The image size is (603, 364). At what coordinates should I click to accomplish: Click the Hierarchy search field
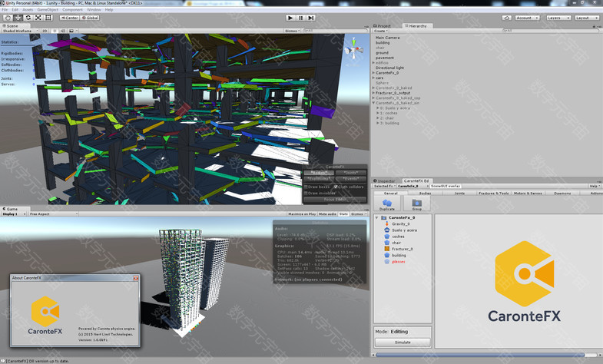[550, 31]
